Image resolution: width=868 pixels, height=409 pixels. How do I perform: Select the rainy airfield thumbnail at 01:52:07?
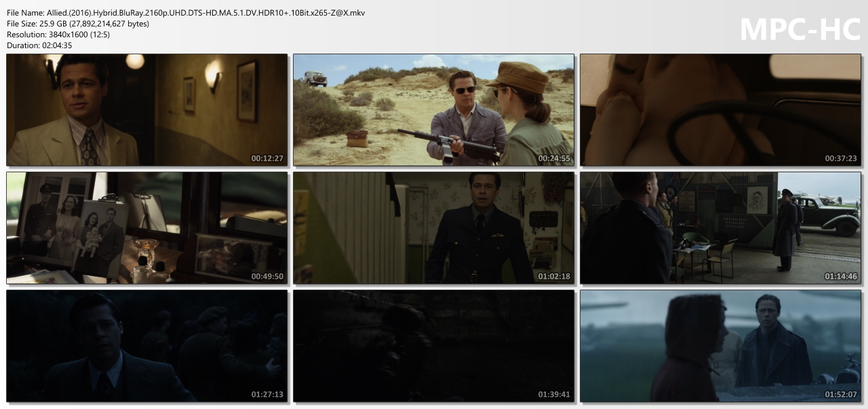pos(721,346)
